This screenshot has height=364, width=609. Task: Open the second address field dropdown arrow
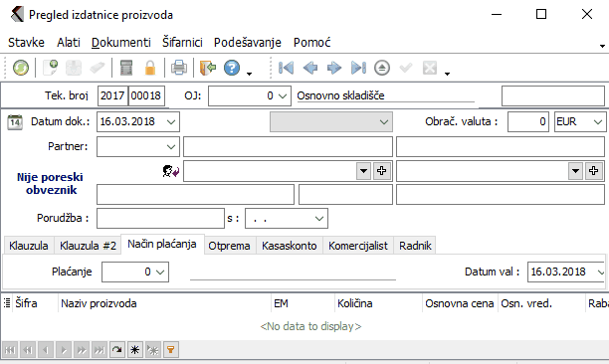pos(575,171)
